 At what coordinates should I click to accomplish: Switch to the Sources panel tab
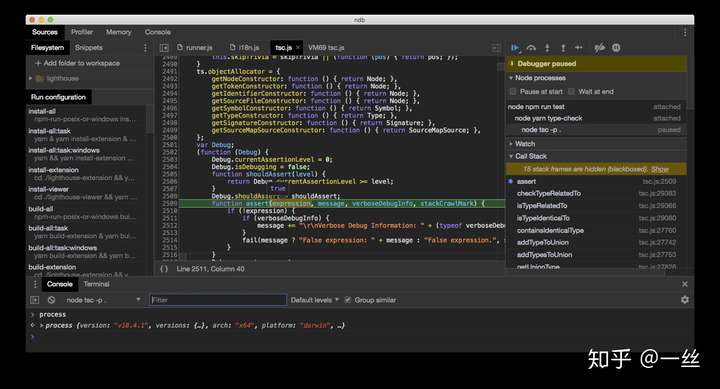pos(45,32)
